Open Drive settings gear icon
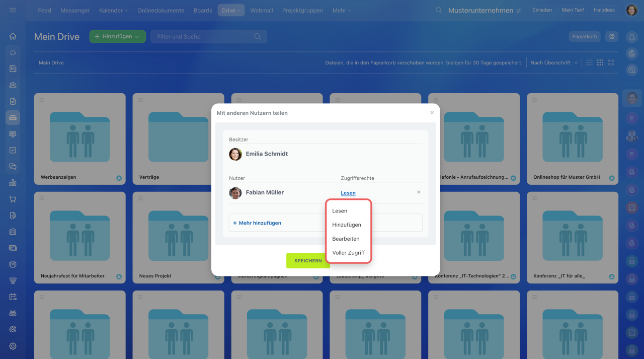644x359 pixels. 612,36
